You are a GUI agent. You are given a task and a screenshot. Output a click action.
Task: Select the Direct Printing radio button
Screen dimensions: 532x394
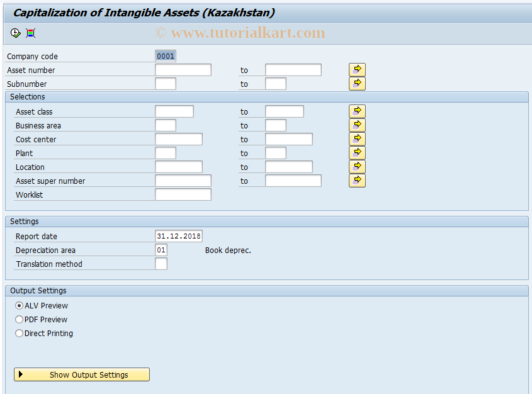click(x=20, y=334)
